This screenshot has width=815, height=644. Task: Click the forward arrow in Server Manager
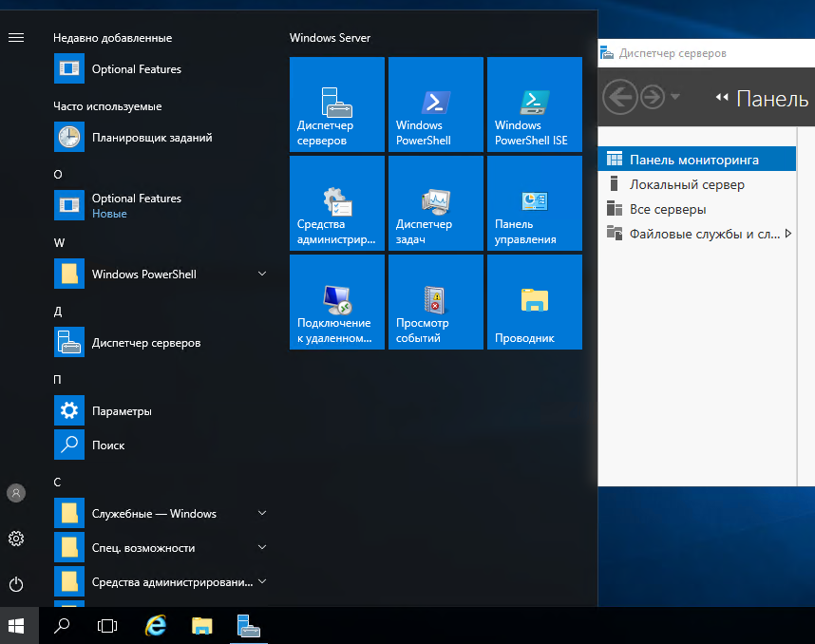(x=653, y=97)
